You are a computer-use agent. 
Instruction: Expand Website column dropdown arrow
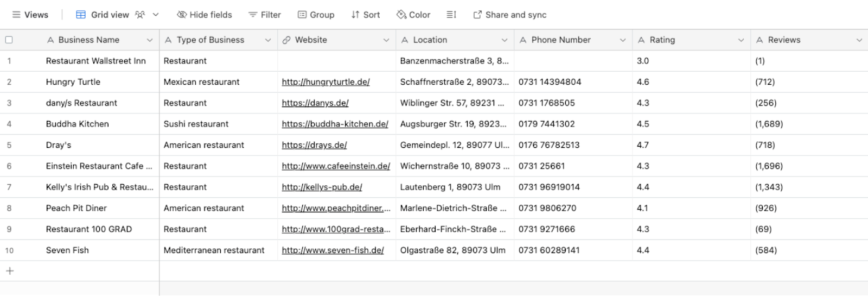tap(386, 40)
